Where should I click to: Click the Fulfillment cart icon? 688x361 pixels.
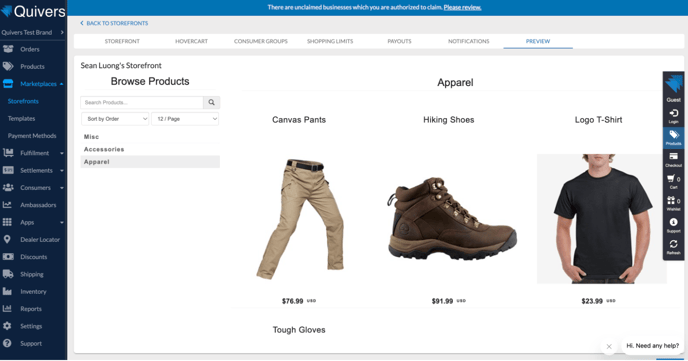coord(8,153)
